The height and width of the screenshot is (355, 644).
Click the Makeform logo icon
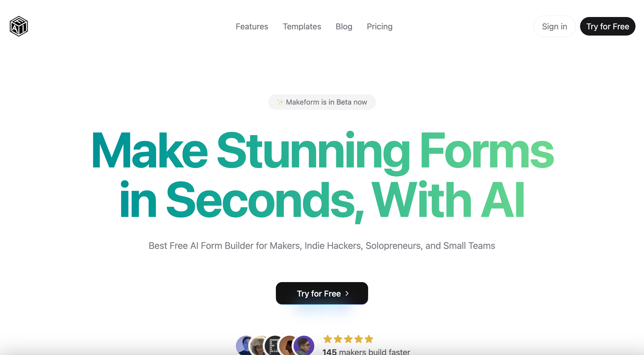pyautogui.click(x=18, y=26)
